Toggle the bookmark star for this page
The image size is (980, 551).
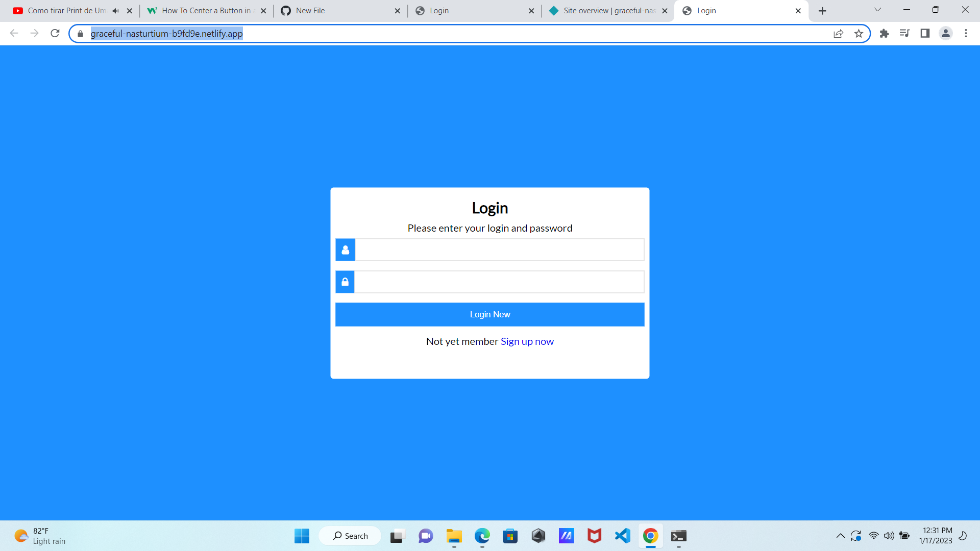[859, 33]
